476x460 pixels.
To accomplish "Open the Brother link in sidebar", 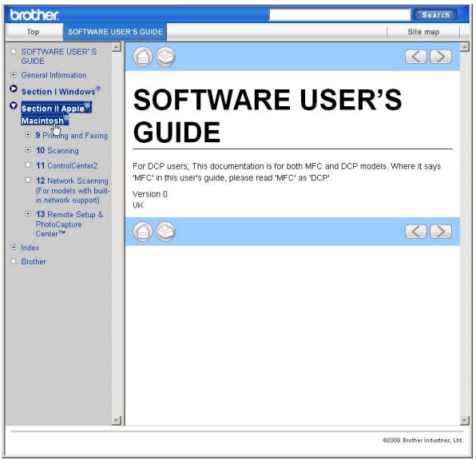I will coord(34,261).
